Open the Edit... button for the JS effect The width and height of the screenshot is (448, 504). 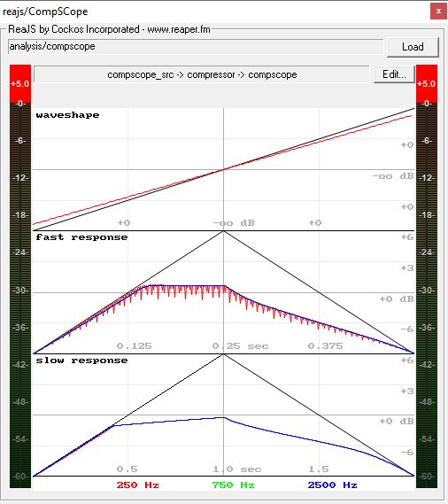click(394, 74)
